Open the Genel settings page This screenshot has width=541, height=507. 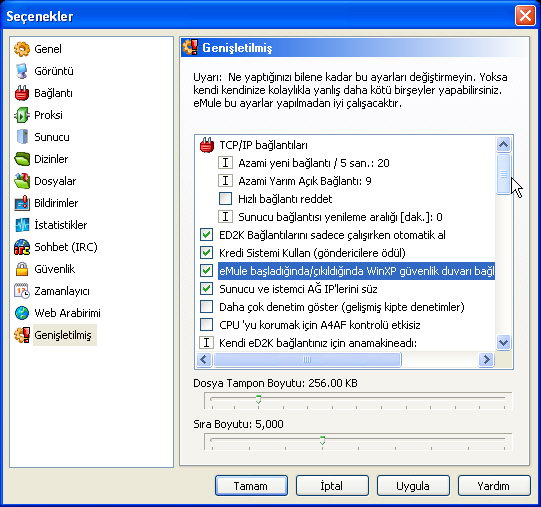pyautogui.click(x=48, y=49)
